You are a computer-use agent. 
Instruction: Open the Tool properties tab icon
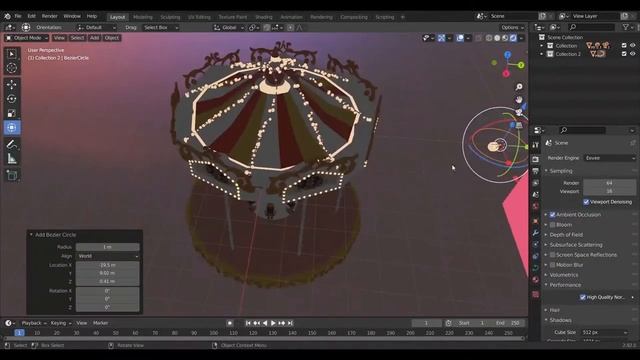coord(536,146)
